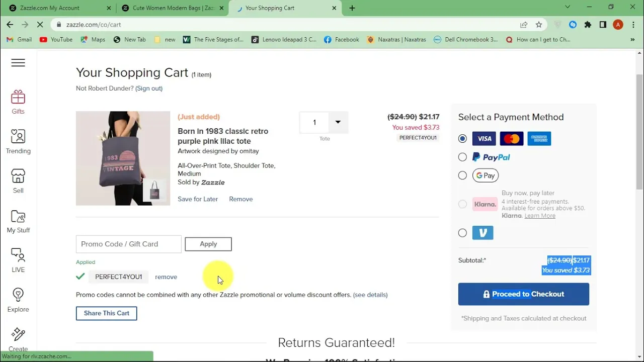Screen dimensions: 644x362
Task: Open the tote bag product thumbnail
Action: coord(123,158)
